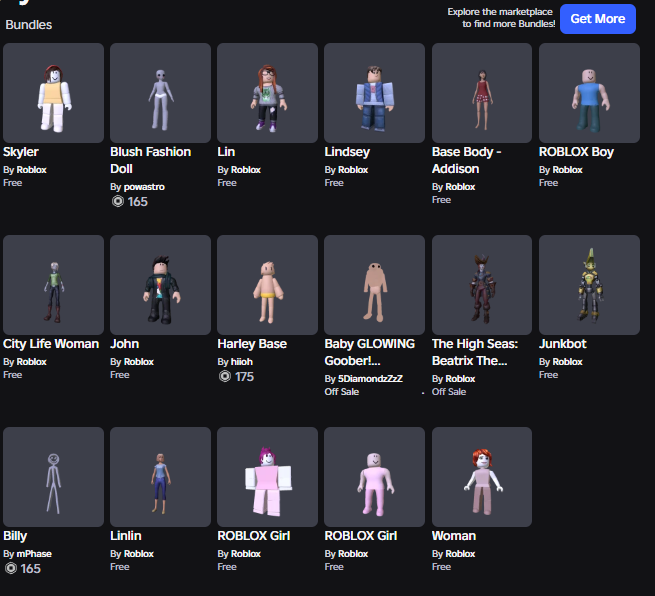Click the Lin bundle title
The height and width of the screenshot is (596, 655).
pyautogui.click(x=226, y=152)
